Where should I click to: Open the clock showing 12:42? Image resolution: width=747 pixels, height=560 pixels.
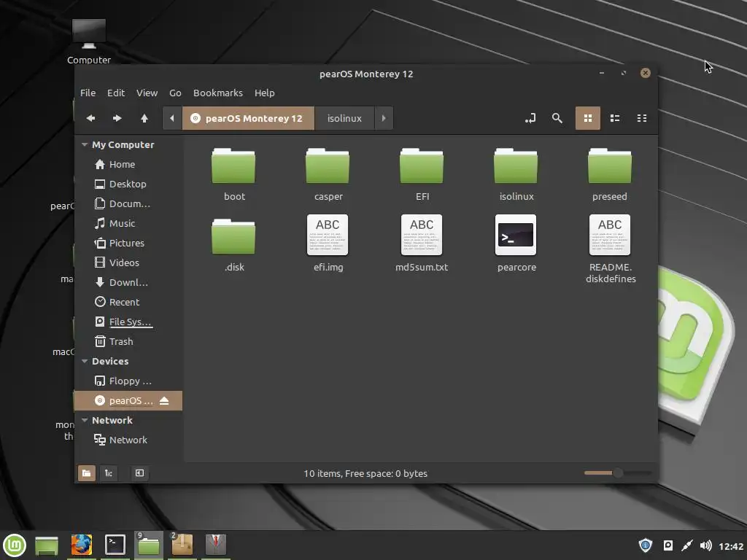tap(731, 546)
